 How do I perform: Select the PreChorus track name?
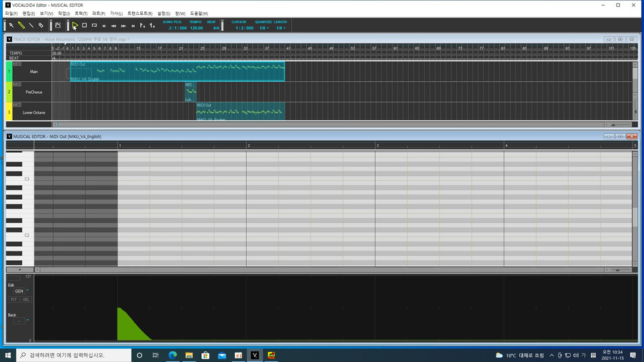click(x=34, y=93)
